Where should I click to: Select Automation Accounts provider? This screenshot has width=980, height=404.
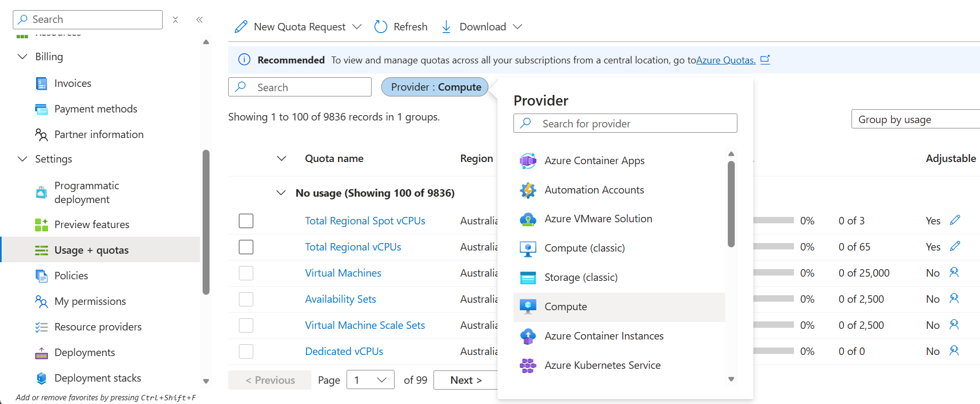click(x=619, y=190)
